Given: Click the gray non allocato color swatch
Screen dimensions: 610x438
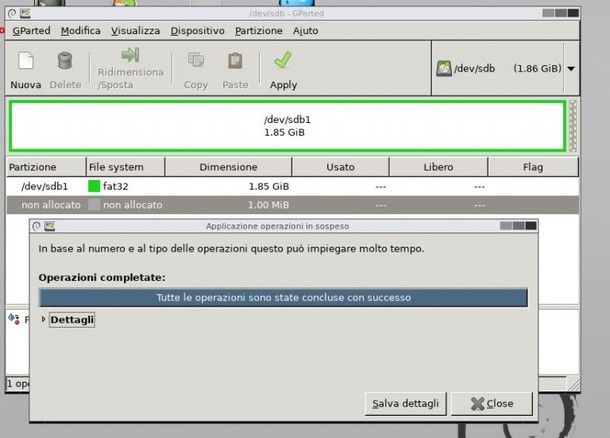Looking at the screenshot, I should (94, 205).
